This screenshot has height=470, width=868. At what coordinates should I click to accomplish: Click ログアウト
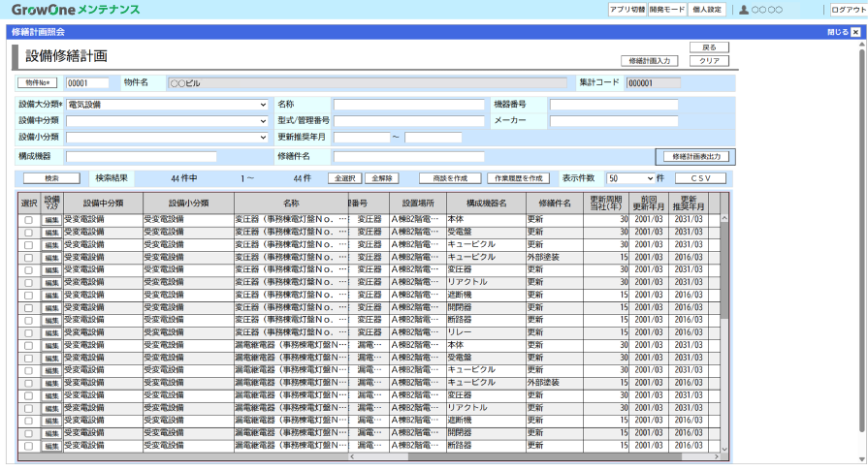(x=849, y=10)
